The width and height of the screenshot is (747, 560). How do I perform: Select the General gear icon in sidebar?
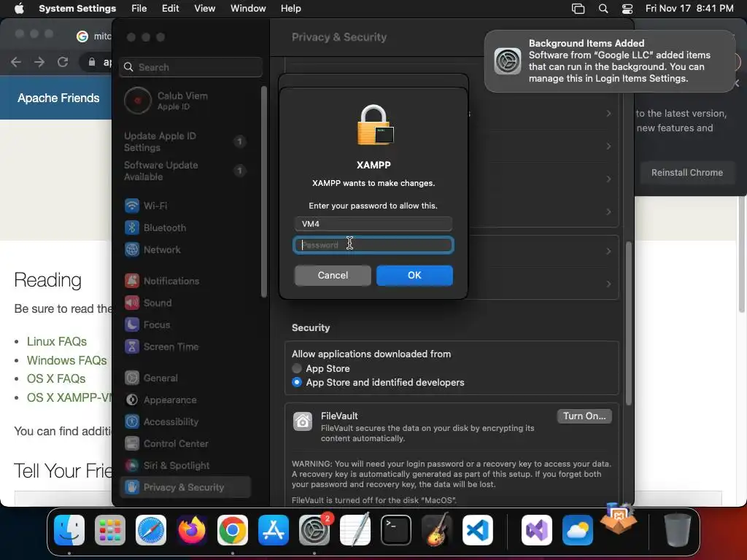point(132,378)
